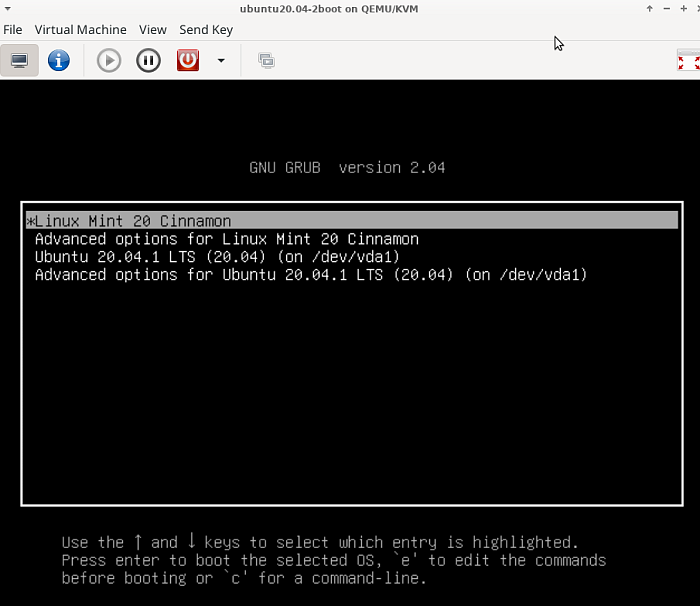
Task: Open the window menu arrow in titlebar
Action: 7,8
